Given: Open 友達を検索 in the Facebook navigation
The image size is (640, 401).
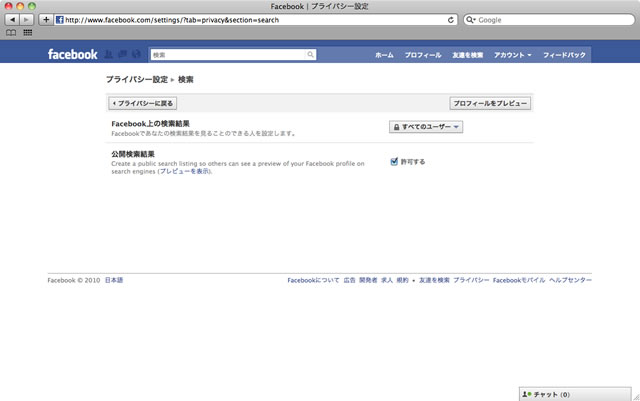Looking at the screenshot, I should pos(467,55).
